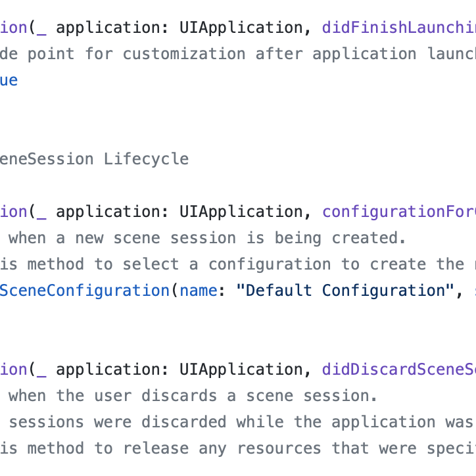Click the SceneConfiguration initializer name
This screenshot has height=476, width=476.
point(85,291)
